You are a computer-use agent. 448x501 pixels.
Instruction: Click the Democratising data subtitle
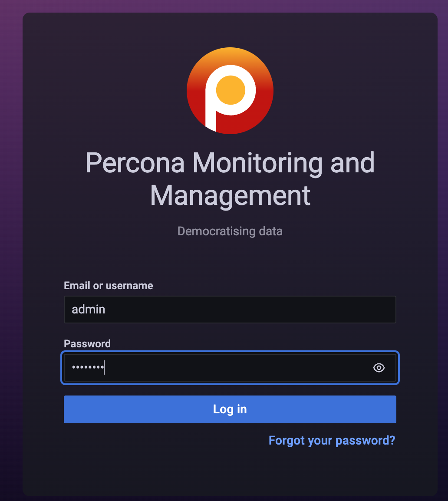click(x=230, y=231)
